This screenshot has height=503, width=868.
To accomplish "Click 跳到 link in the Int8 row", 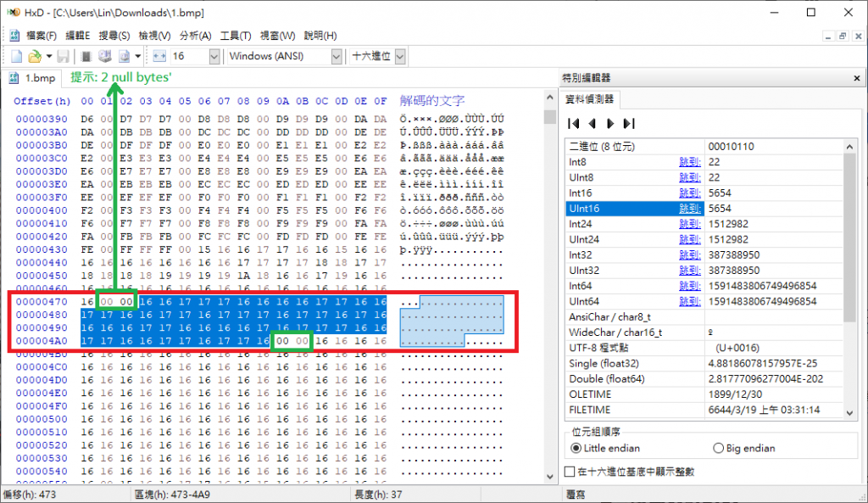I will 690,162.
